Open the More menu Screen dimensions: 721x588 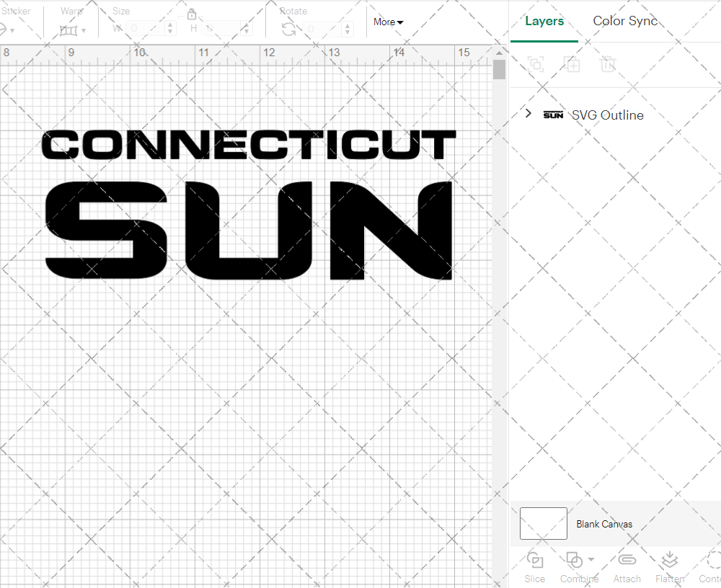click(x=388, y=22)
